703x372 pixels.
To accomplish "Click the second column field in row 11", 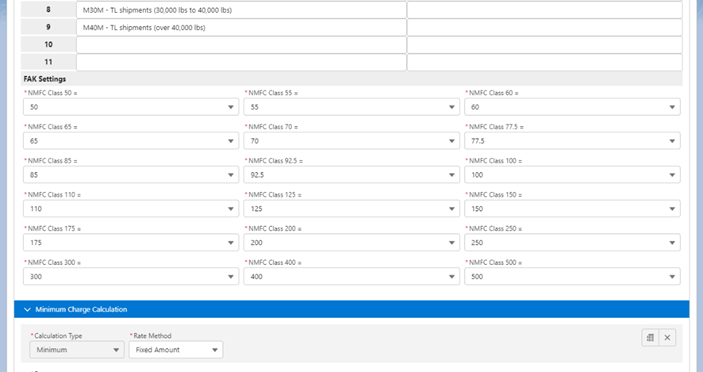I will 545,62.
